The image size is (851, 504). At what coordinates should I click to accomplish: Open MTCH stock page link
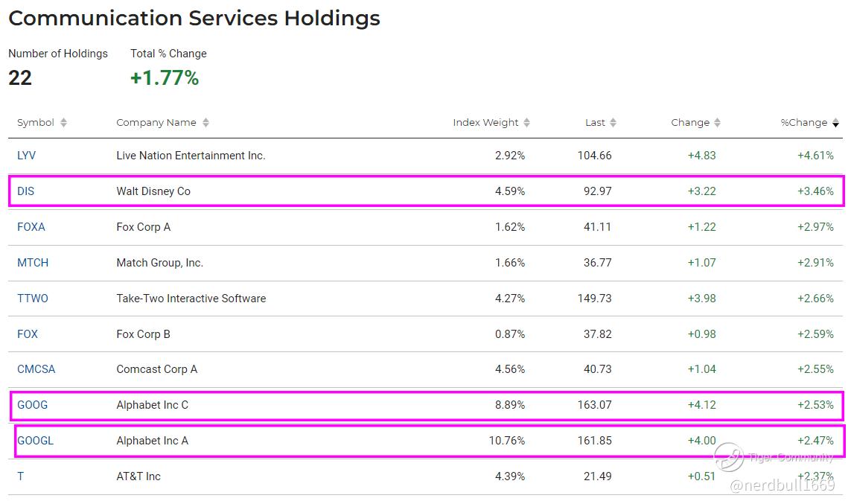[33, 263]
